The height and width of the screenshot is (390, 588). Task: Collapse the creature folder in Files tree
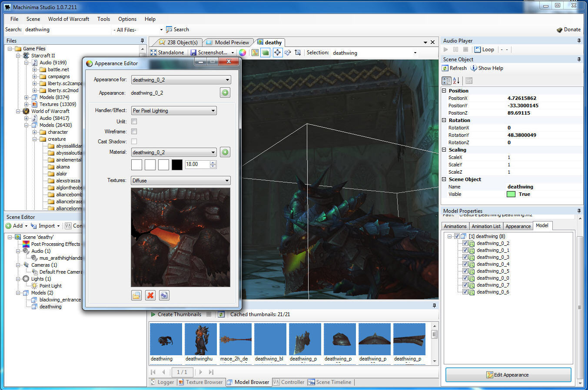[34, 139]
